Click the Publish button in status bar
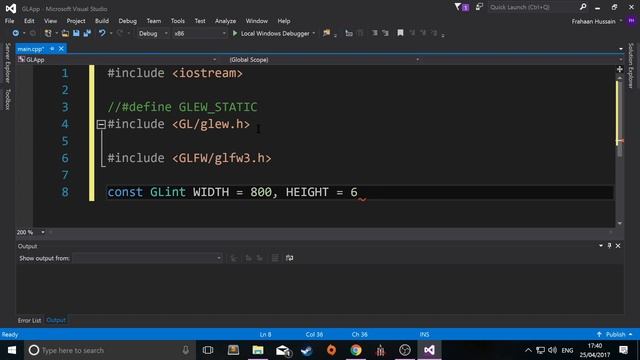 615,334
